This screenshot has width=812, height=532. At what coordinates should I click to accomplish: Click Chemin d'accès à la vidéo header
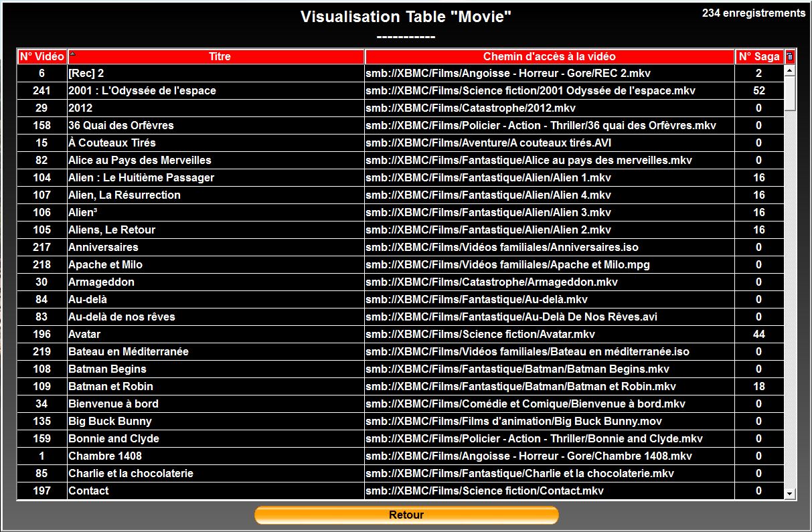click(550, 57)
